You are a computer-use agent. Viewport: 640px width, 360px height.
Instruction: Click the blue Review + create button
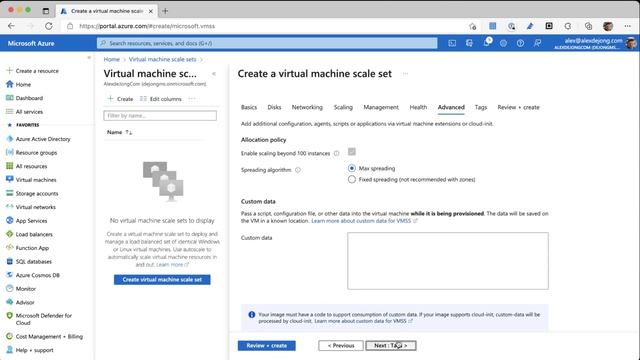point(267,345)
